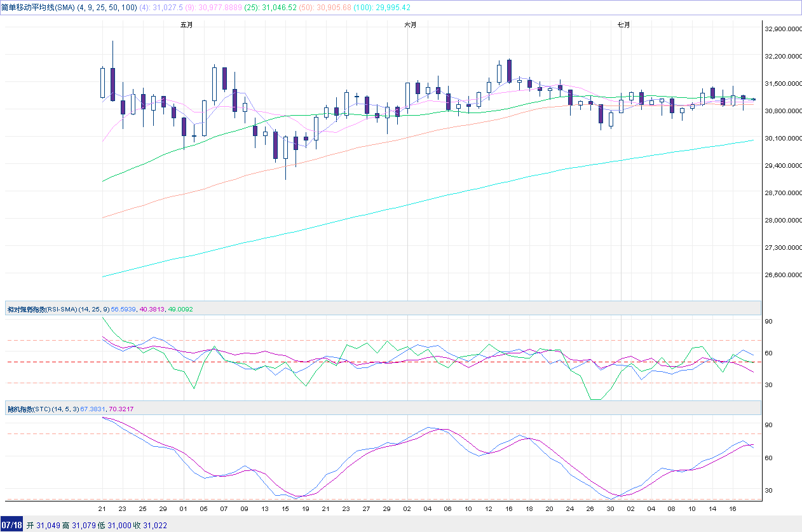The width and height of the screenshot is (802, 532).
Task: Click the last date label 16 on time axis
Action: (x=732, y=509)
